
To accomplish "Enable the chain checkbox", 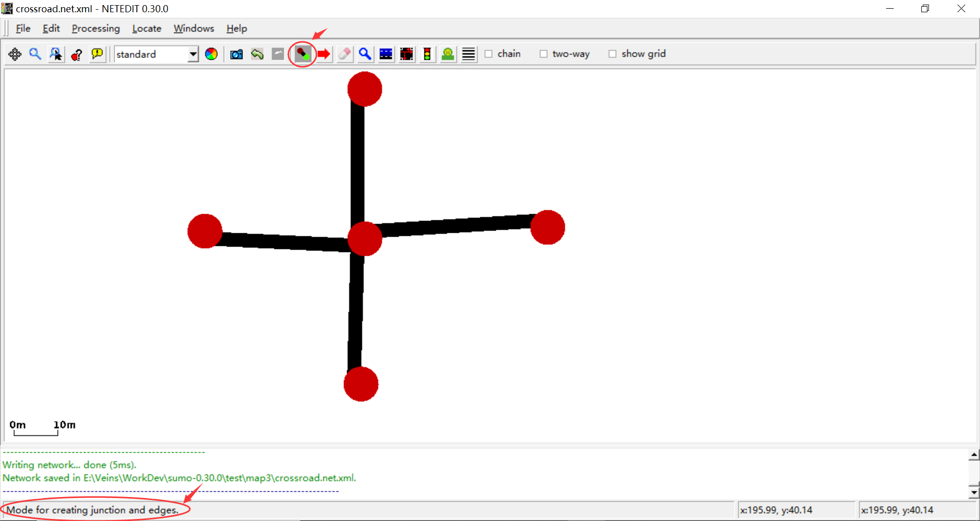I will (x=488, y=54).
